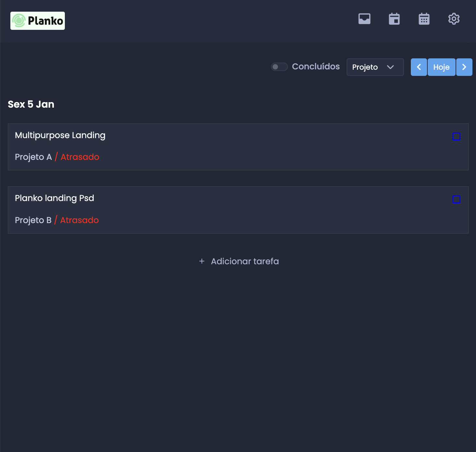The image size is (476, 452).
Task: Open the settings gear
Action: [454, 19]
